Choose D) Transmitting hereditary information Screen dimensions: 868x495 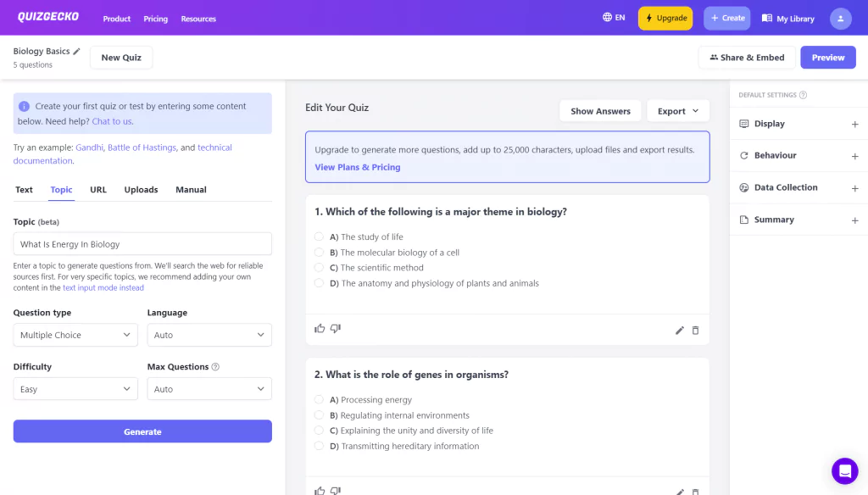tap(319, 446)
